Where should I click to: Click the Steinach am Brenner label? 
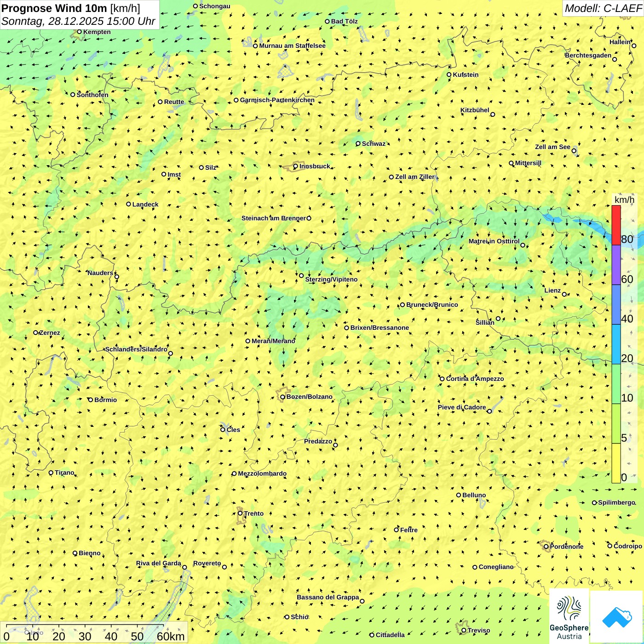tap(274, 218)
